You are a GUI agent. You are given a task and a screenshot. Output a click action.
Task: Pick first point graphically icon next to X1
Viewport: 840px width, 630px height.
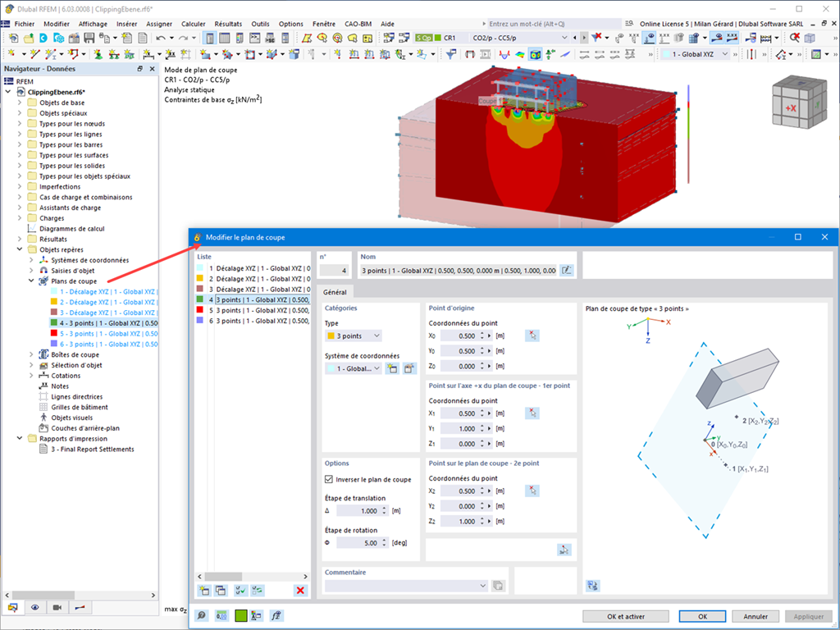(532, 413)
